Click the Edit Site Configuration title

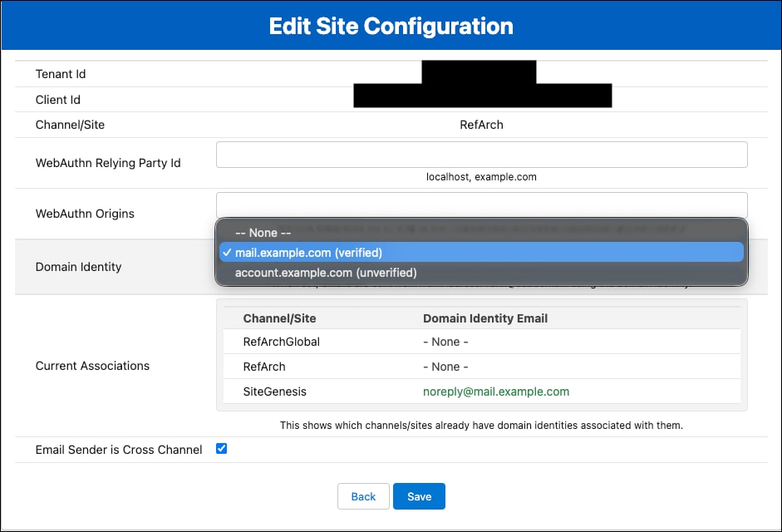click(391, 26)
